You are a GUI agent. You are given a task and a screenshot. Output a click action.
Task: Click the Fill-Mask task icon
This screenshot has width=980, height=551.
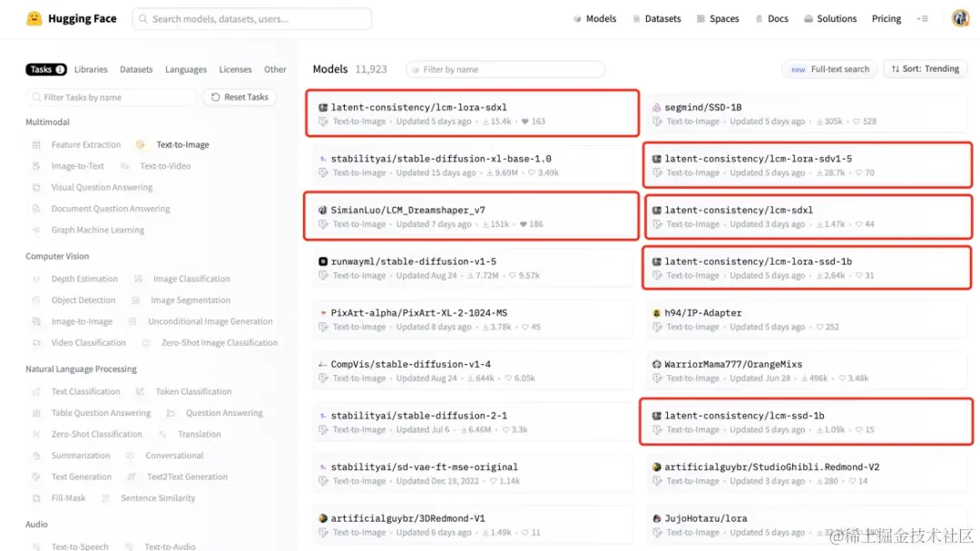36,497
